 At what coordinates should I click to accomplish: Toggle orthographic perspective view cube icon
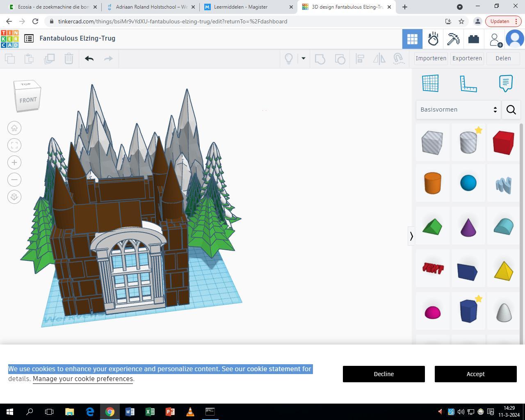coord(14,197)
